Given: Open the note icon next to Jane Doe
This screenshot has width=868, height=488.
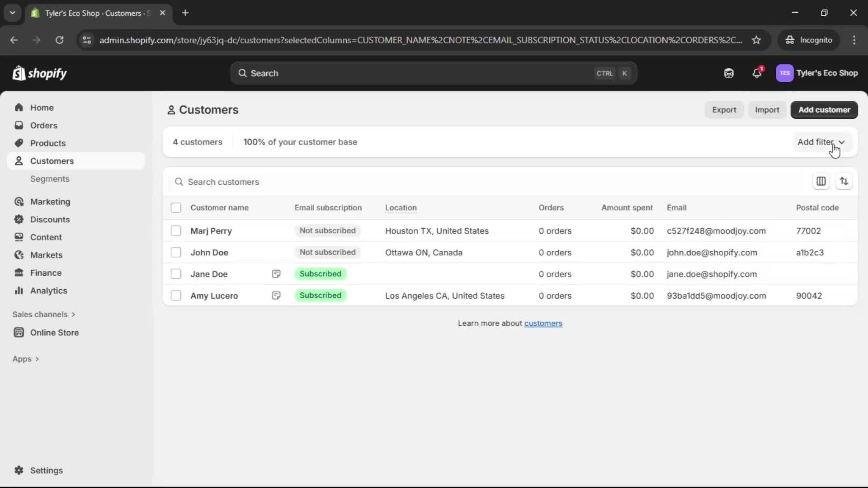Looking at the screenshot, I should click(x=276, y=274).
